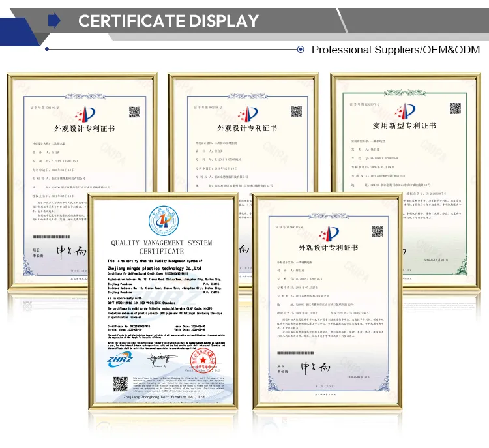Click the circular bullet before Professional Suppliers

point(301,50)
